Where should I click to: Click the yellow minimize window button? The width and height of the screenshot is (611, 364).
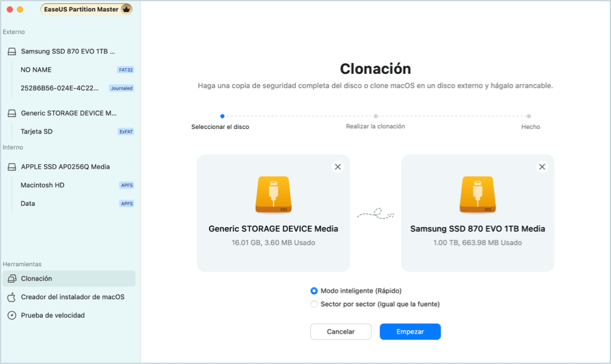[20, 9]
